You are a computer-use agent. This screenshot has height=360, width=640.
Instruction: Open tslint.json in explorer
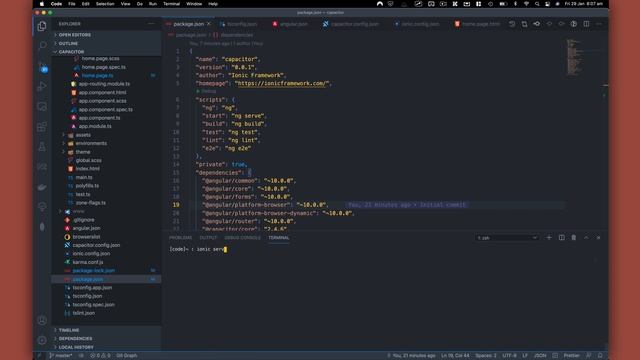click(x=84, y=313)
